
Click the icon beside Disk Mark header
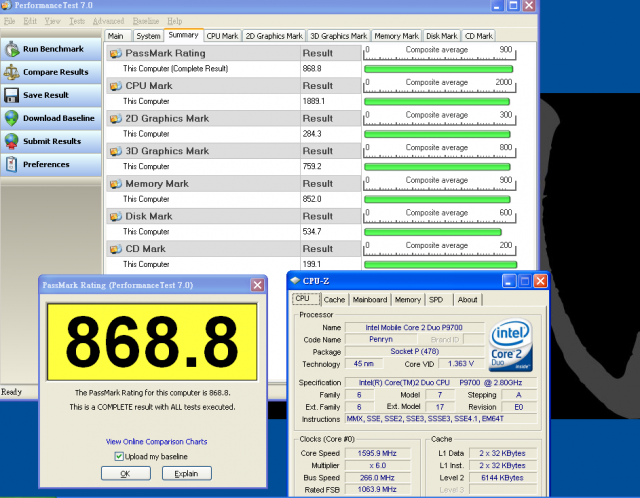coord(116,217)
